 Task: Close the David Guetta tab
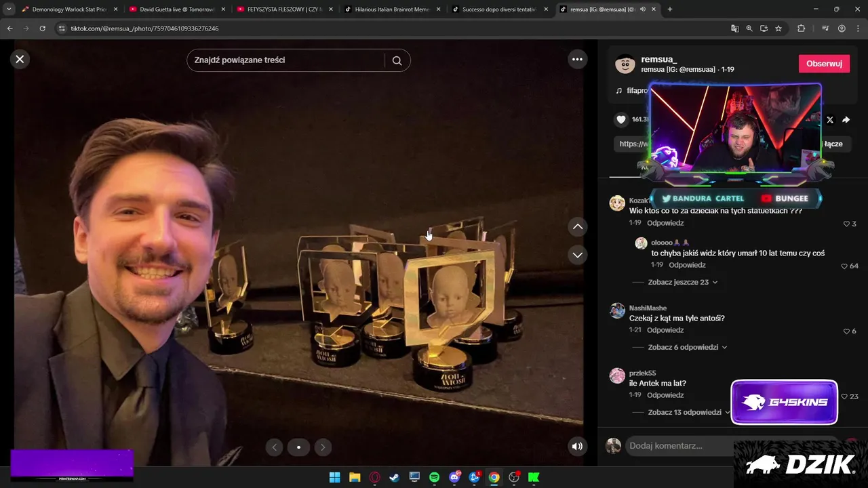[223, 9]
